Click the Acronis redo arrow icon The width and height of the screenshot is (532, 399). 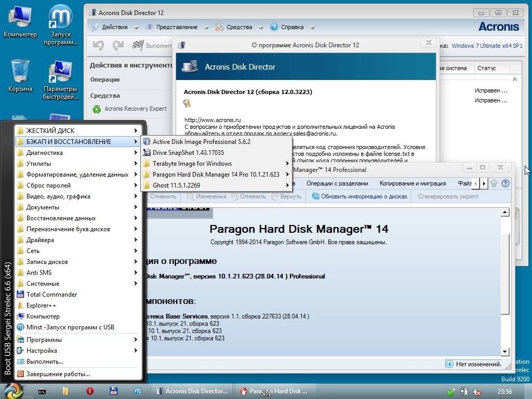click(118, 45)
